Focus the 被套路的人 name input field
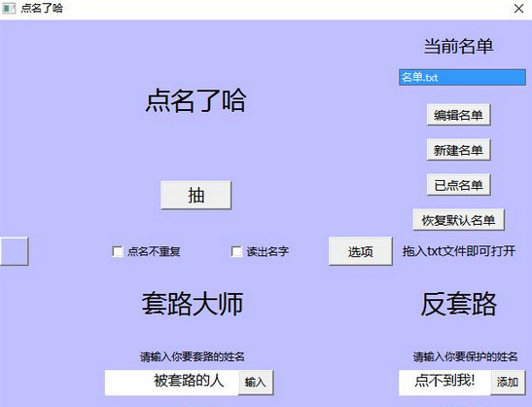The image size is (532, 407). 172,383
